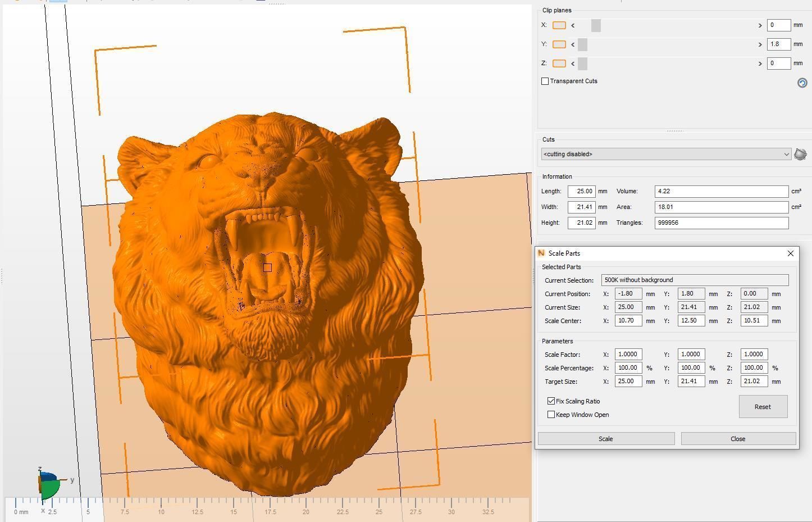
Task: Click the Z clip plane mm value field
Action: (x=779, y=63)
